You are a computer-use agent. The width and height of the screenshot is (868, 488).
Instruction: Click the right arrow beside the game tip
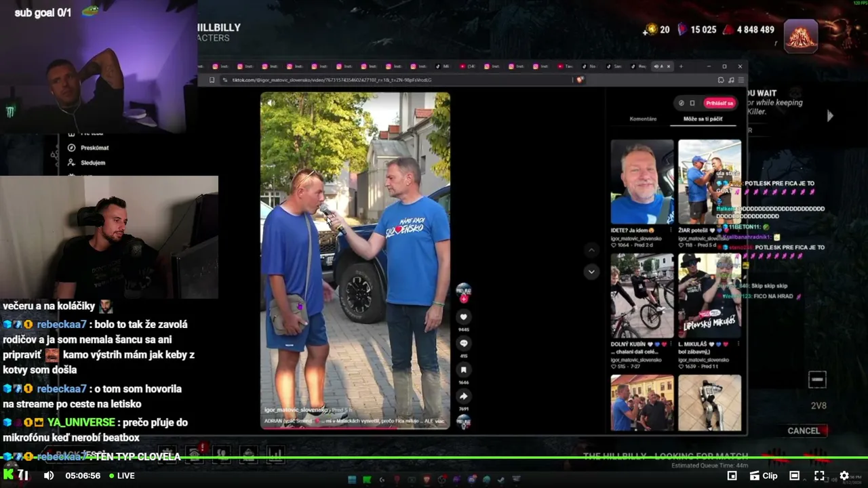(x=830, y=117)
